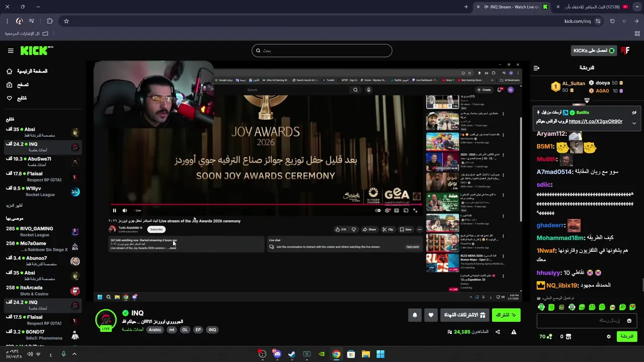This screenshot has width=644, height=362.
Task: Open the browser tab search dropdown
Action: [x=637, y=7]
